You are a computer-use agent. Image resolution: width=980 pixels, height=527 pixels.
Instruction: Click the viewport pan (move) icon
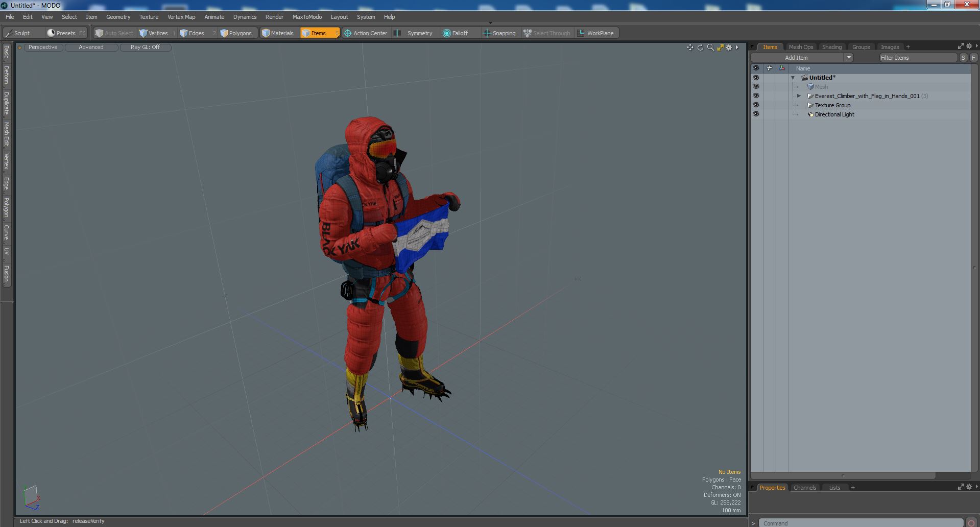coord(690,47)
